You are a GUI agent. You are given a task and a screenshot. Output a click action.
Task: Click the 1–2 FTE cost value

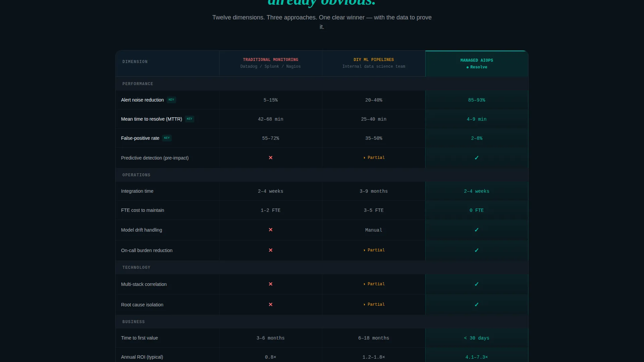(271, 210)
